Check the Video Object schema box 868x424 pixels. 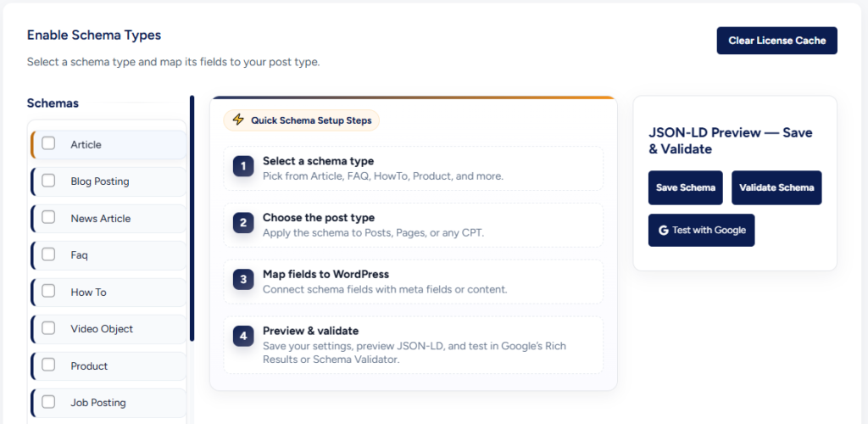coord(49,328)
